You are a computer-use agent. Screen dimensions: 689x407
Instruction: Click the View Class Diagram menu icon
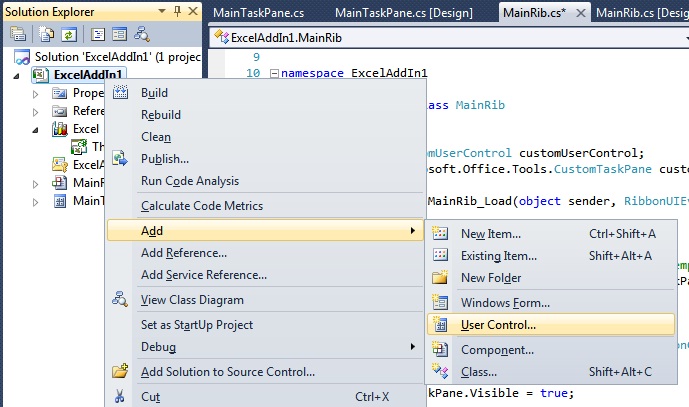click(120, 299)
